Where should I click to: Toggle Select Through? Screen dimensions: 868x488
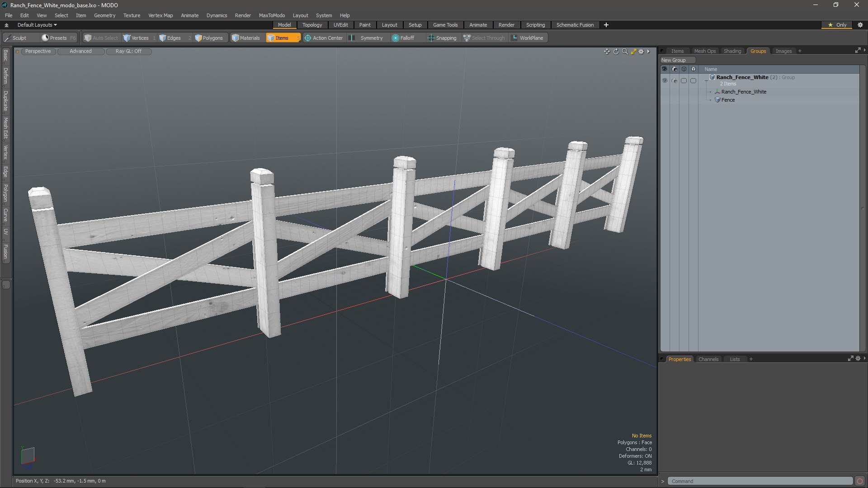coord(484,38)
